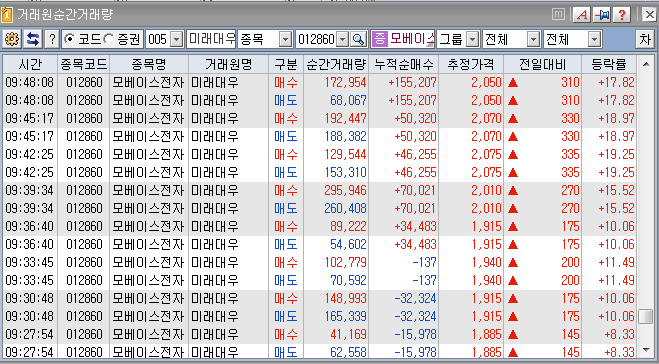Click the vertical scrollbar thumb
The height and width of the screenshot is (364, 659).
coord(646,317)
